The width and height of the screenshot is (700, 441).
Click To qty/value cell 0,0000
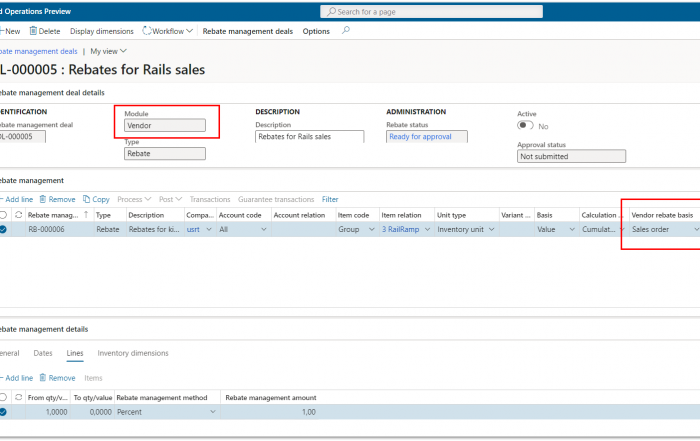point(92,412)
